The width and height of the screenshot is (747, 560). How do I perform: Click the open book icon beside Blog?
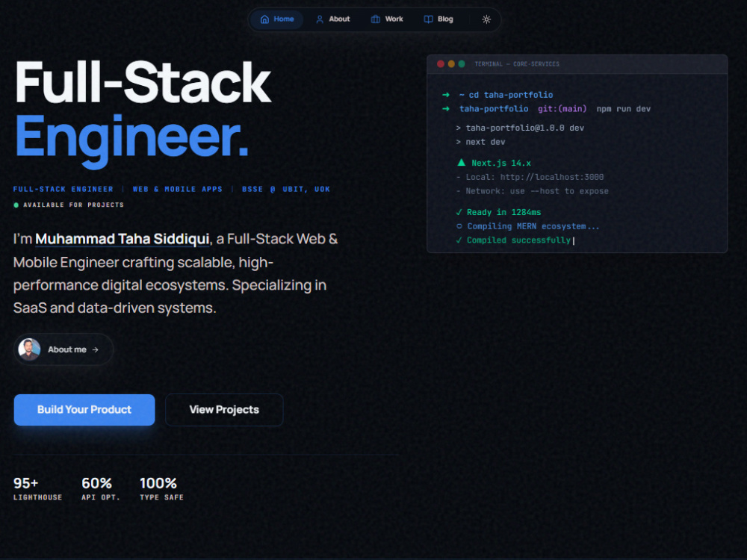428,19
